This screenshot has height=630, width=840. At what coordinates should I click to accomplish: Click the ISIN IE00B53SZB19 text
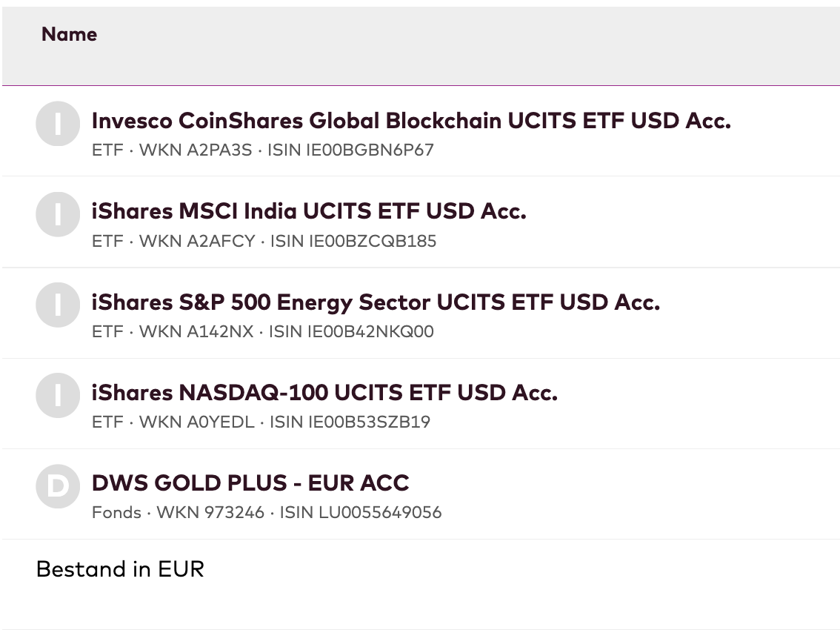(350, 422)
